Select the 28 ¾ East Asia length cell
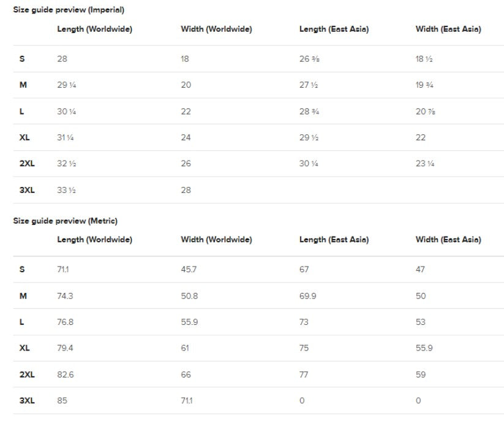504x421 pixels. [309, 112]
